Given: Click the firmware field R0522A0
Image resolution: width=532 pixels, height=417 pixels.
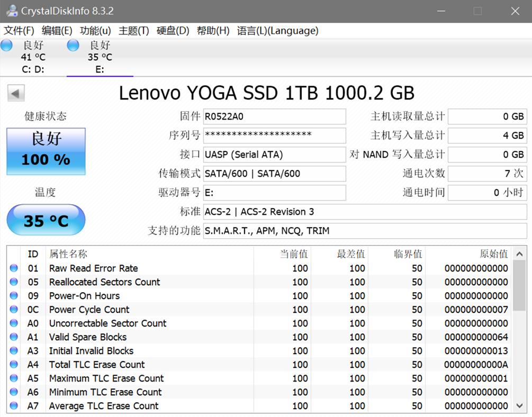Looking at the screenshot, I should pos(275,117).
